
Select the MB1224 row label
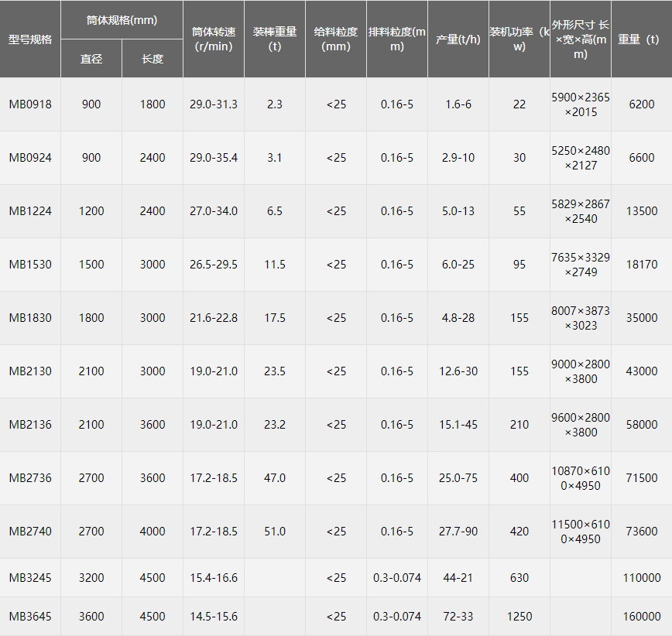pos(30,211)
